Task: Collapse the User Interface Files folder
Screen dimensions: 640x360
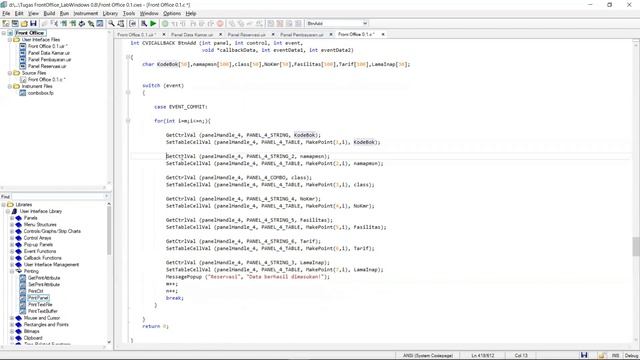Action: point(10,40)
